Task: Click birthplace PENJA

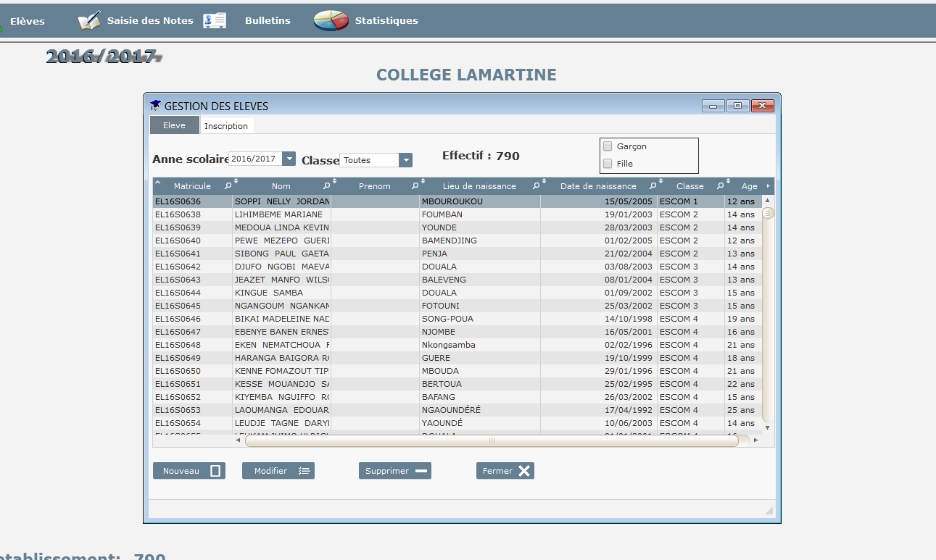Action: 434,254
